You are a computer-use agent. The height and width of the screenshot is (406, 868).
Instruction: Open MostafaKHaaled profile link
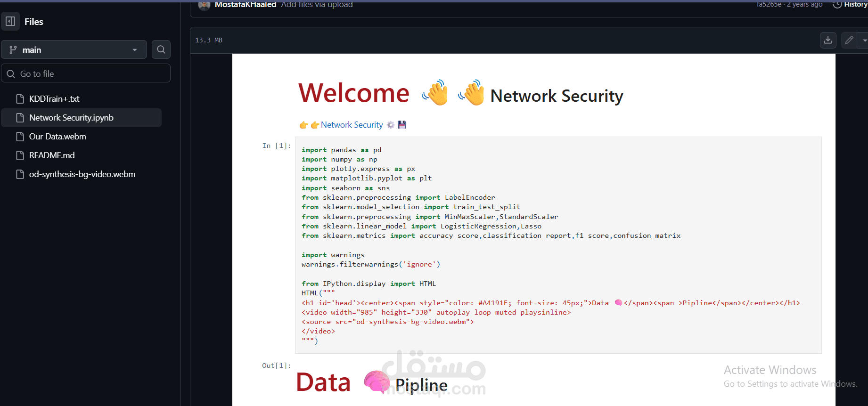tap(245, 4)
